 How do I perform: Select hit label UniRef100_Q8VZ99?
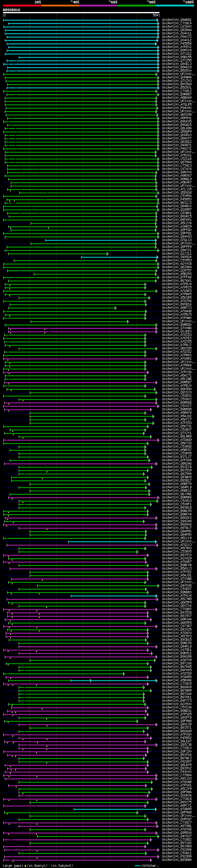tap(177, 115)
